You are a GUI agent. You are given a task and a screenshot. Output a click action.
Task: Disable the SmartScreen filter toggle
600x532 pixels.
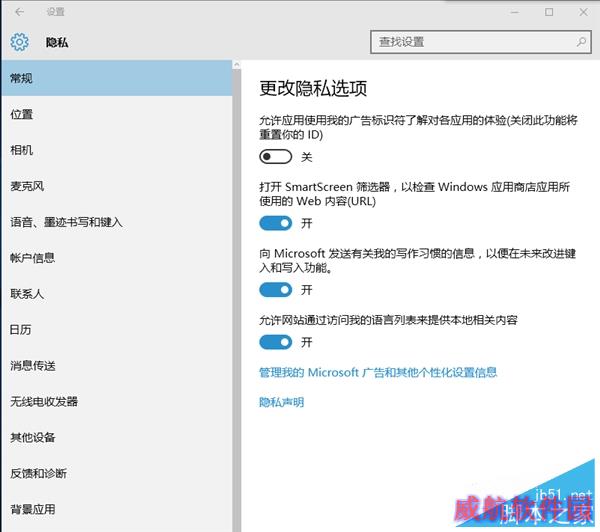[x=276, y=223]
